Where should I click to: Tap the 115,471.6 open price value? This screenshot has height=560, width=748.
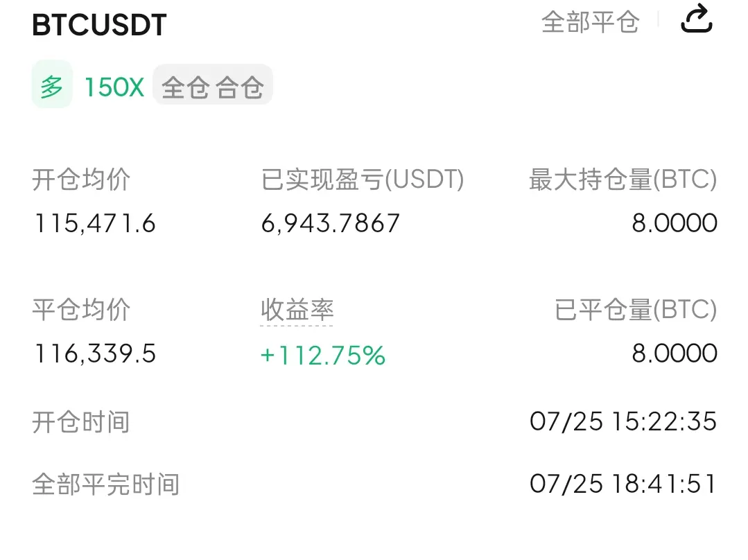95,223
